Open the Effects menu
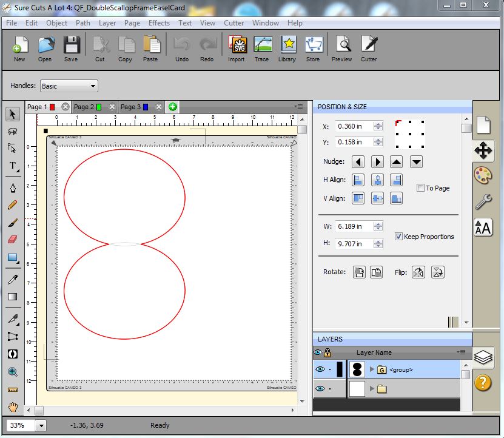Image resolution: width=504 pixels, height=438 pixels. (x=159, y=23)
